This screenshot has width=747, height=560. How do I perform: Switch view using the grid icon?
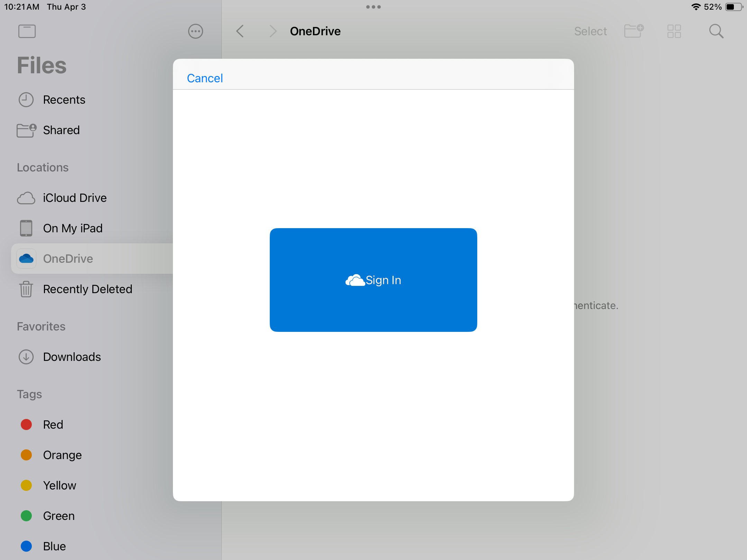pos(674,31)
